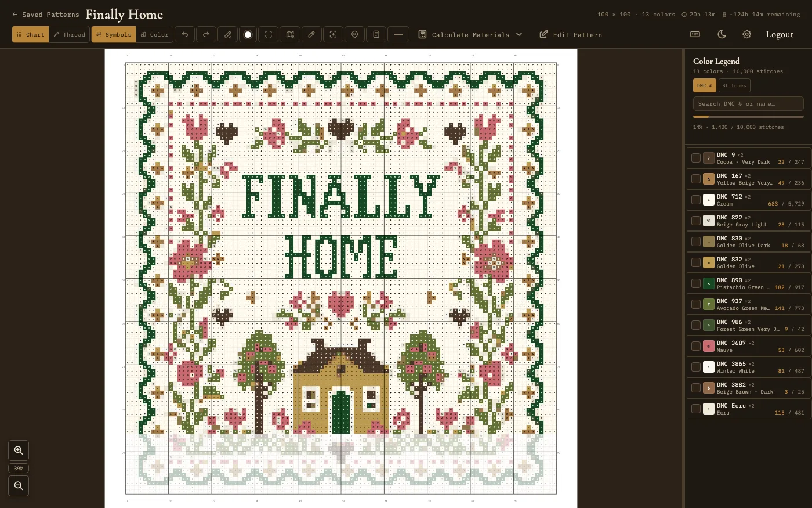Image resolution: width=812 pixels, height=508 pixels.
Task: Click the location pin icon
Action: point(354,34)
